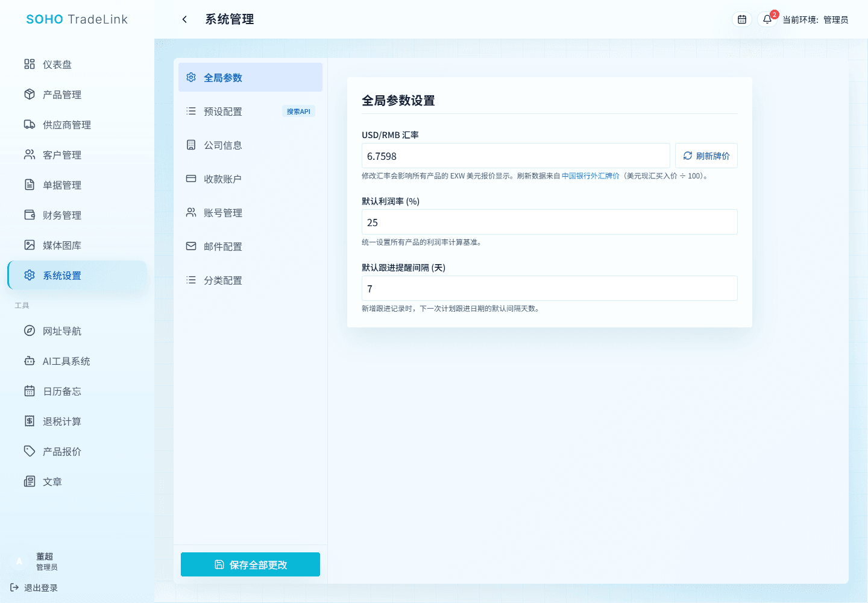Click the refresh arrows icon in 刷新牌价

tap(688, 156)
